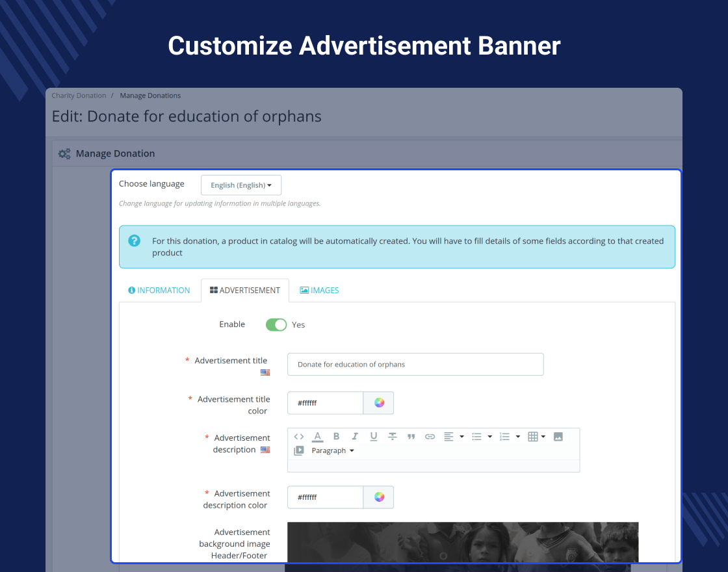Screen dimensions: 728x572
Task: Click the flag icon under Advertisement title
Action: pos(265,372)
